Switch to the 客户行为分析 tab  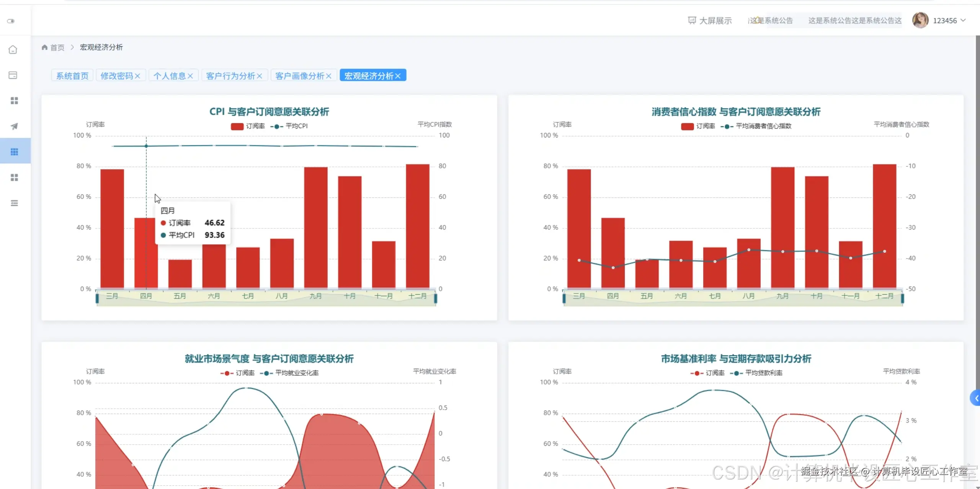pos(230,76)
